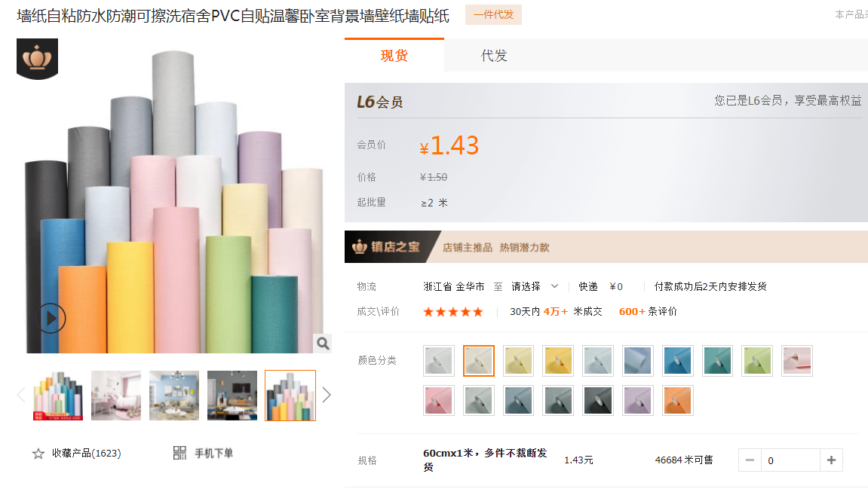This screenshot has height=495, width=868.
Task: Click the star icon to favorite product
Action: (38, 454)
